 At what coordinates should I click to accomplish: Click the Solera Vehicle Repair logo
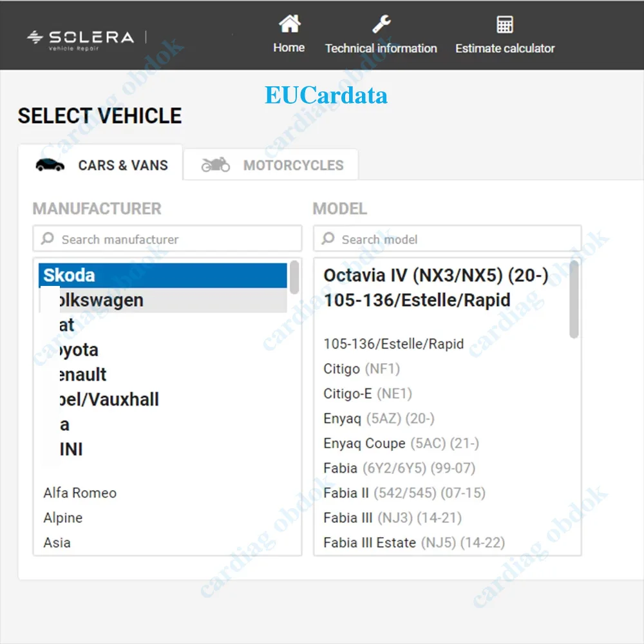coord(80,40)
